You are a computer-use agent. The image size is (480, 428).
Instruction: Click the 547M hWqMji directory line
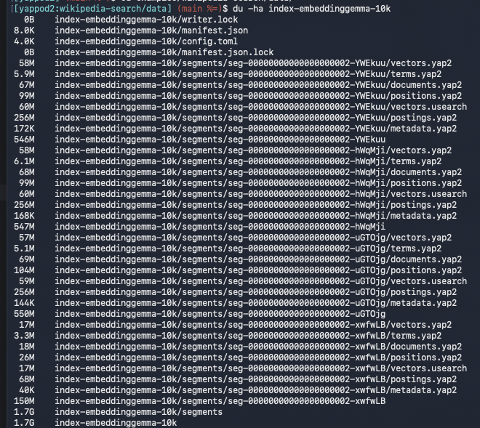coord(199,227)
